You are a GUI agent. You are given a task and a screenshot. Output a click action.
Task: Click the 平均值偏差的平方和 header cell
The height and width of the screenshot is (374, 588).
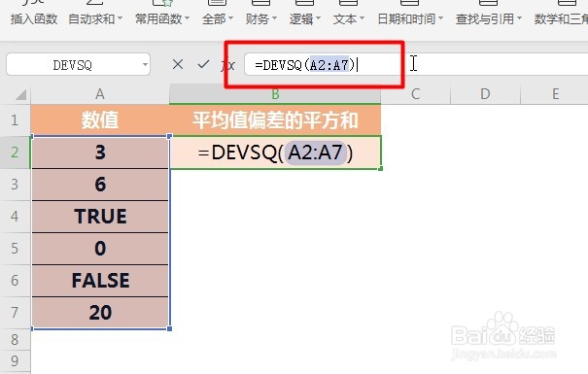[x=275, y=120]
